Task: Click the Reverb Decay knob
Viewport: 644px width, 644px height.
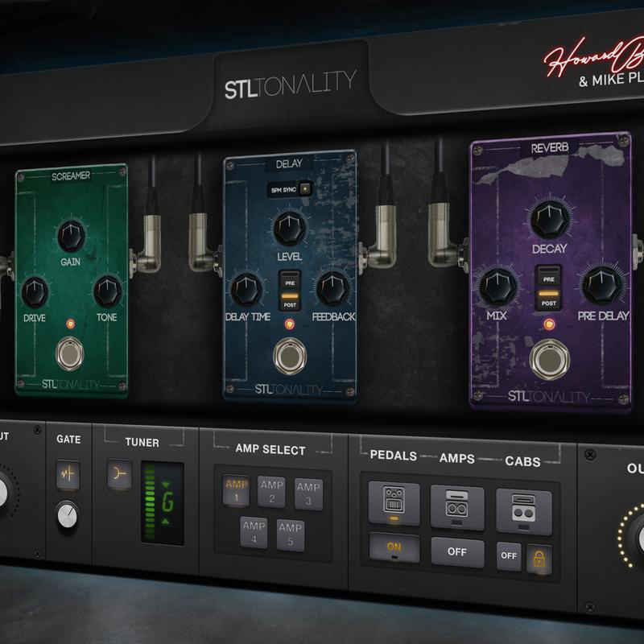Action: (x=550, y=220)
